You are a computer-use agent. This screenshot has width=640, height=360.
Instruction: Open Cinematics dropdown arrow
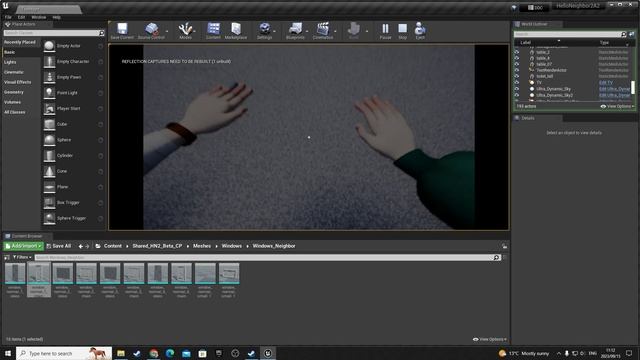(336, 31)
